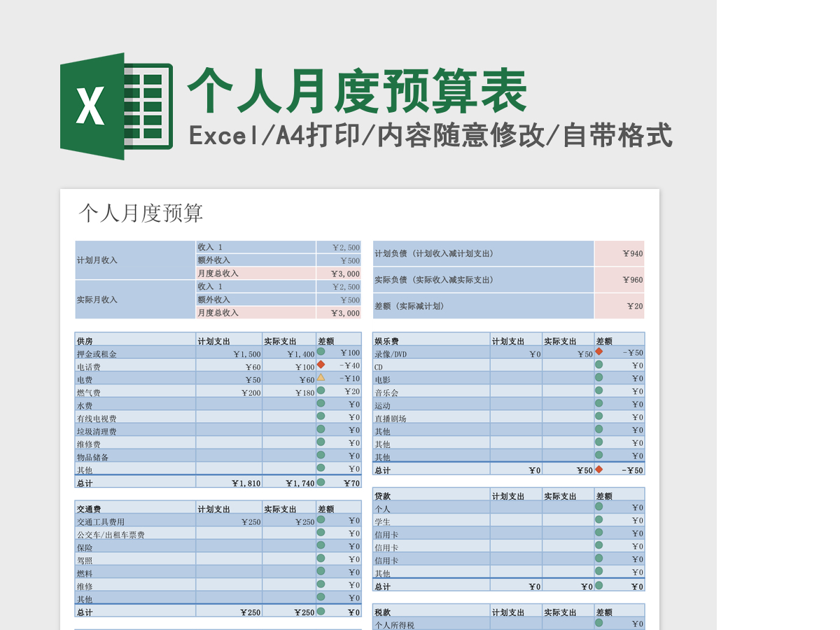This screenshot has height=630, width=840.
Task: Select the 录像/DVD row label
Action: tap(431, 353)
